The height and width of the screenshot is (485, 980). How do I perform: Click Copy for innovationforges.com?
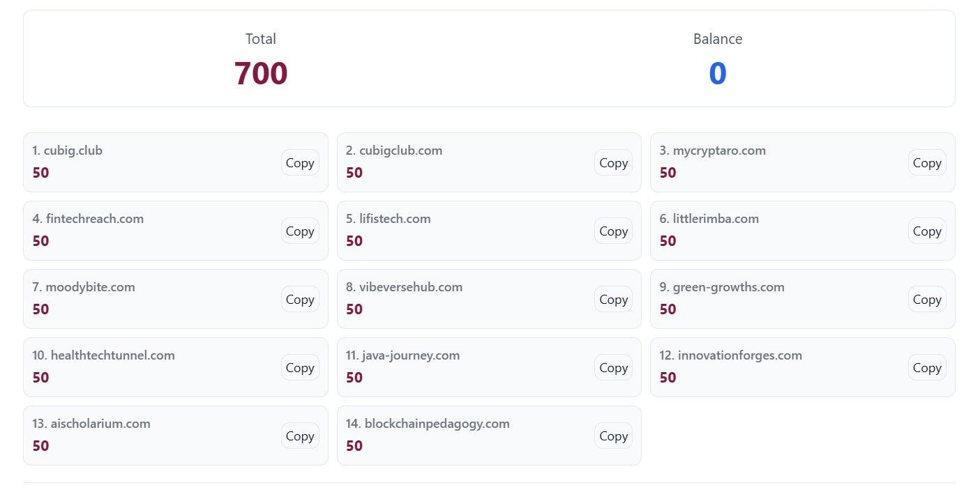[926, 367]
